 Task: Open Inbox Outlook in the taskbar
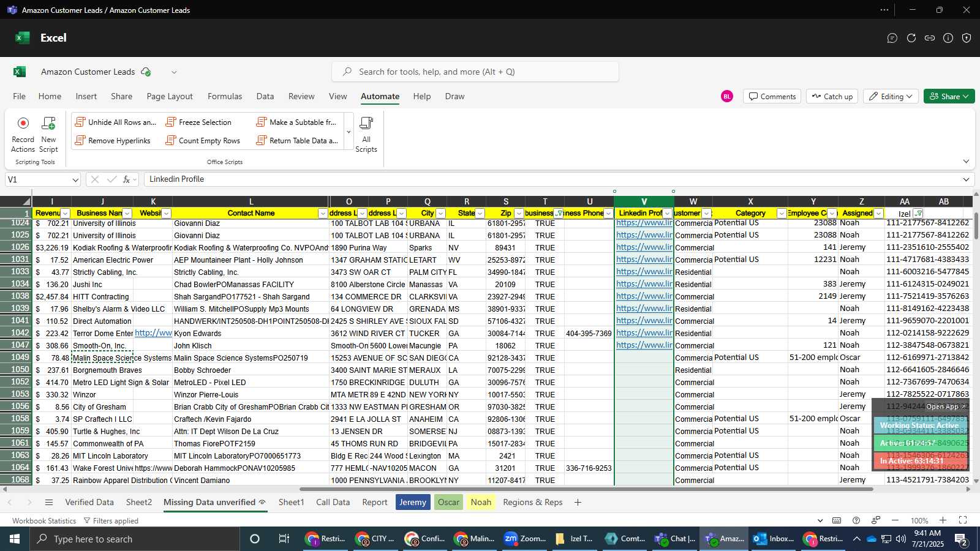click(x=774, y=539)
